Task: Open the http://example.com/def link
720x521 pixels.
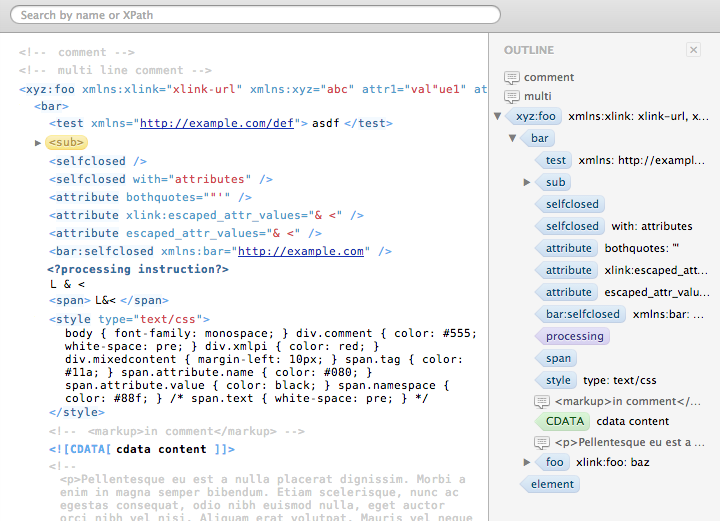Action: 217,123
